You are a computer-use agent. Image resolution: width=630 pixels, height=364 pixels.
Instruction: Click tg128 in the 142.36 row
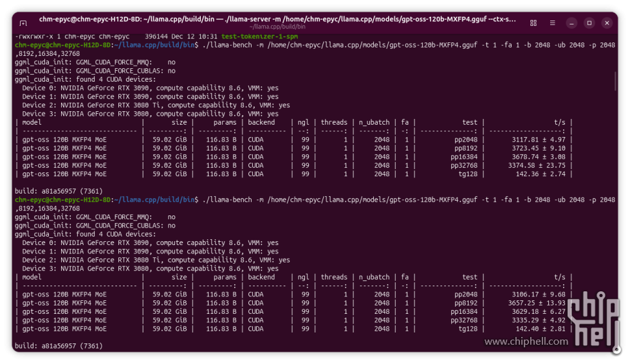(x=468, y=174)
